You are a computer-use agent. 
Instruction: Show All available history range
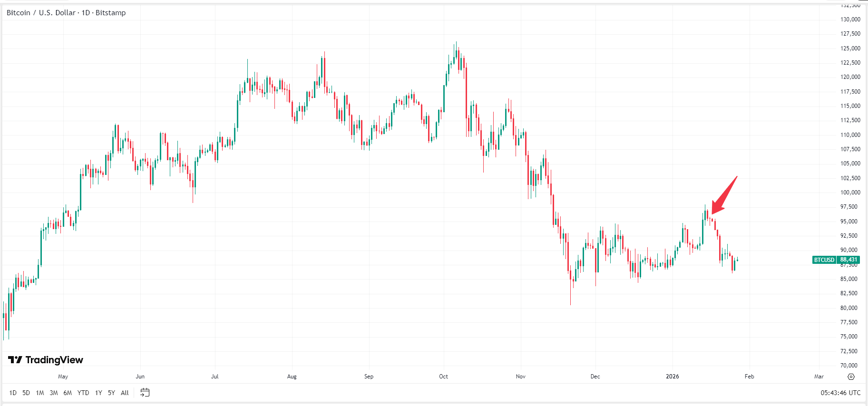(x=124, y=393)
